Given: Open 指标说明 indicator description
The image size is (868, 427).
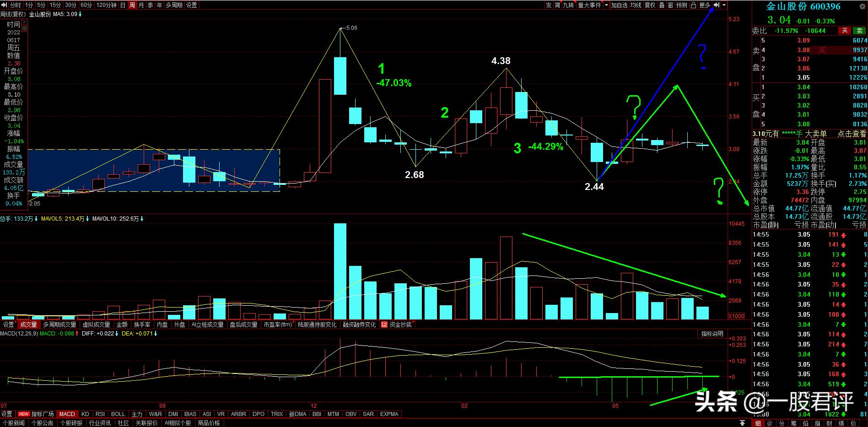Looking at the screenshot, I should (x=712, y=334).
